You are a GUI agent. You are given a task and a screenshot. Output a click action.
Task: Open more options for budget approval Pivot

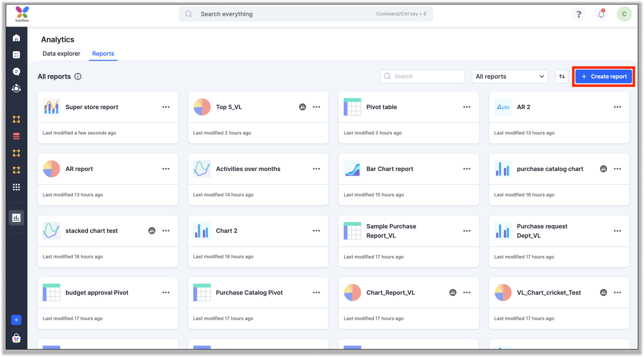point(166,292)
